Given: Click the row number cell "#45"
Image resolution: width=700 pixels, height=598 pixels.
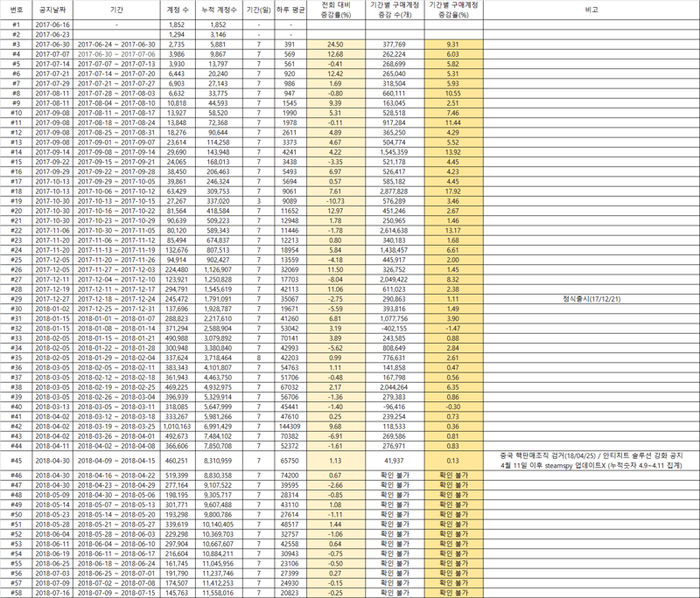Looking at the screenshot, I should [x=16, y=461].
